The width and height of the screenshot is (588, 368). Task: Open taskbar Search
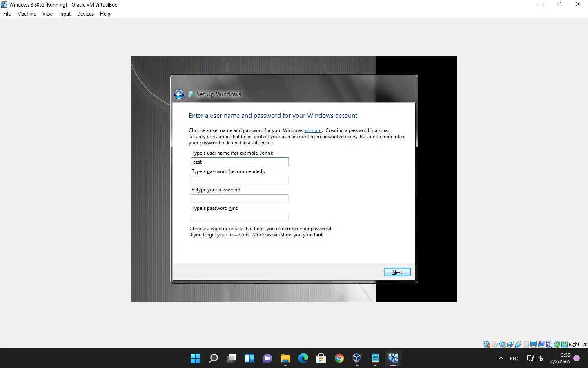214,359
